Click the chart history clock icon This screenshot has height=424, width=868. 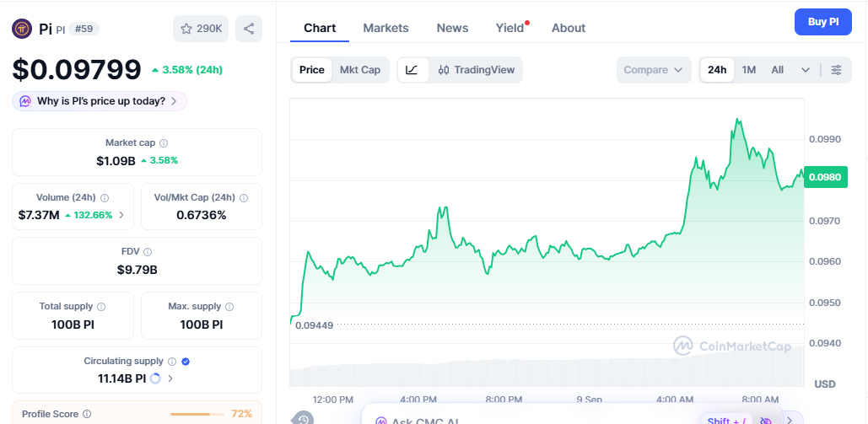click(304, 419)
